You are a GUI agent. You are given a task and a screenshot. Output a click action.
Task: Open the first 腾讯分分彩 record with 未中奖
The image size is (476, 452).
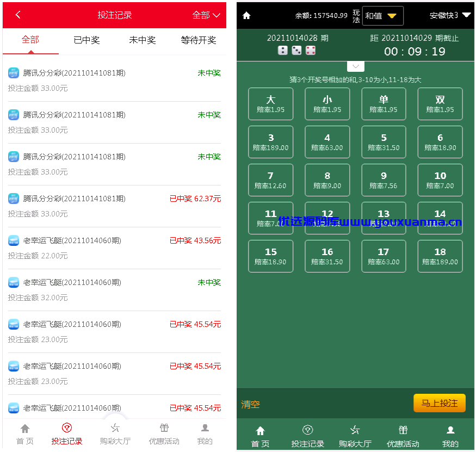click(x=114, y=81)
